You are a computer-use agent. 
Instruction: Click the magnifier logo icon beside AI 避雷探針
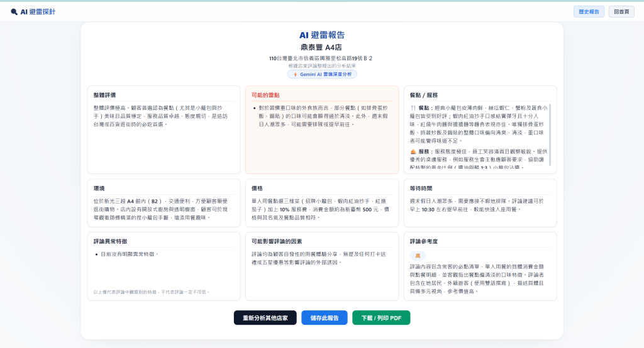(x=14, y=12)
